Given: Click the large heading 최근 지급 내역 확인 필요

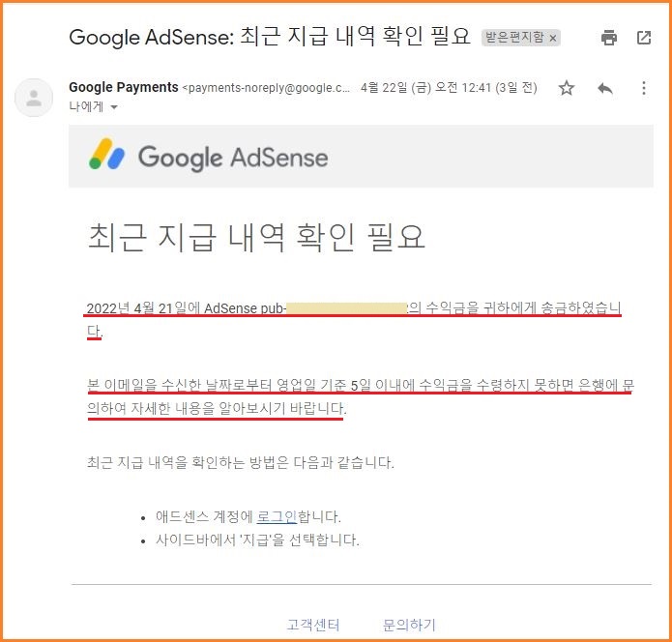Looking at the screenshot, I should coord(256,237).
